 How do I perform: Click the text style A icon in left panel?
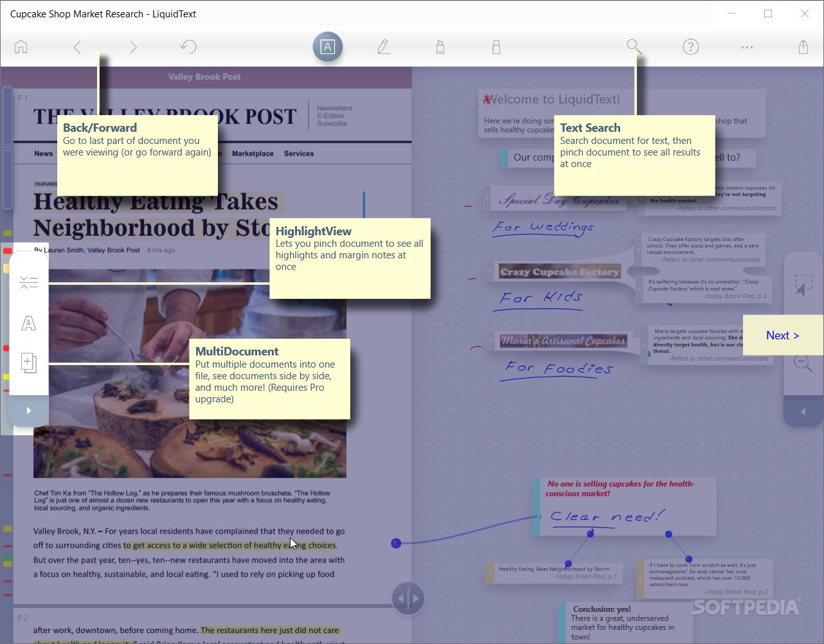tap(28, 323)
